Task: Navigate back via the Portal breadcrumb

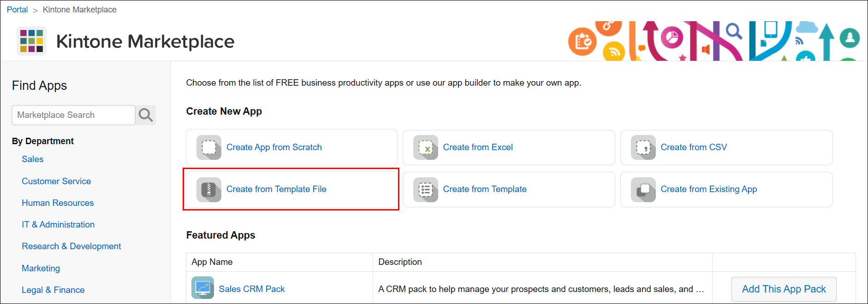Action: click(17, 9)
